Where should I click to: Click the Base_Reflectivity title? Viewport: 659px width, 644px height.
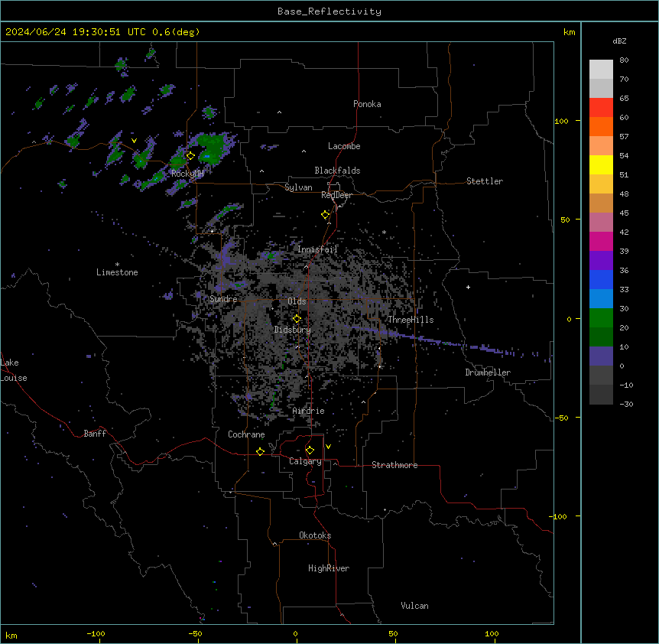tap(329, 11)
